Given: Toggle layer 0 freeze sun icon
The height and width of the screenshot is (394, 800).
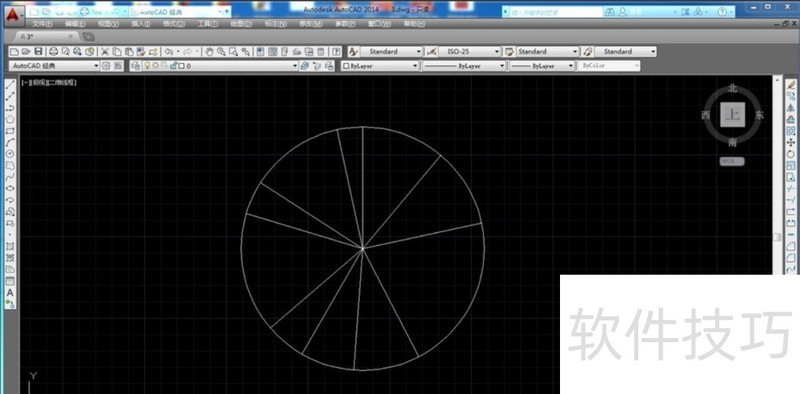Looking at the screenshot, I should (x=156, y=66).
